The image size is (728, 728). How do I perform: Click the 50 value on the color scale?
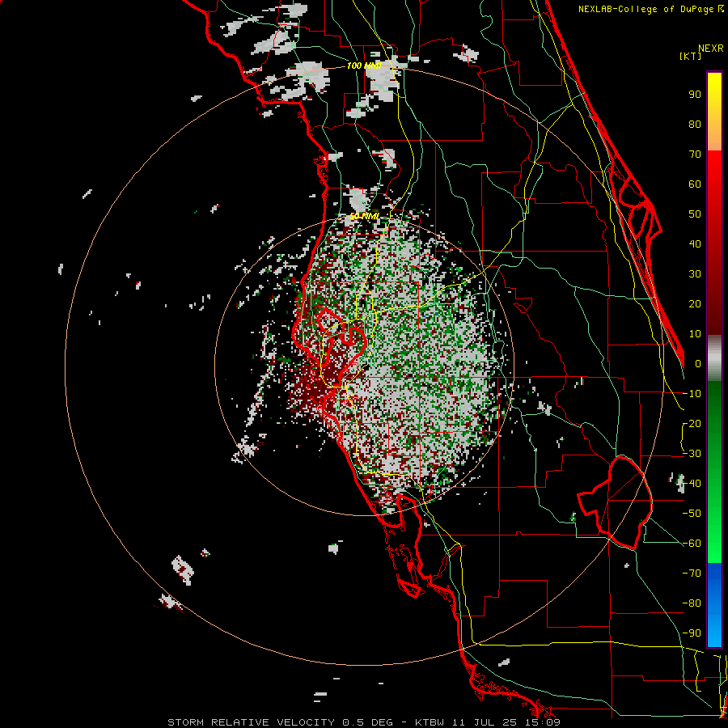[695, 214]
